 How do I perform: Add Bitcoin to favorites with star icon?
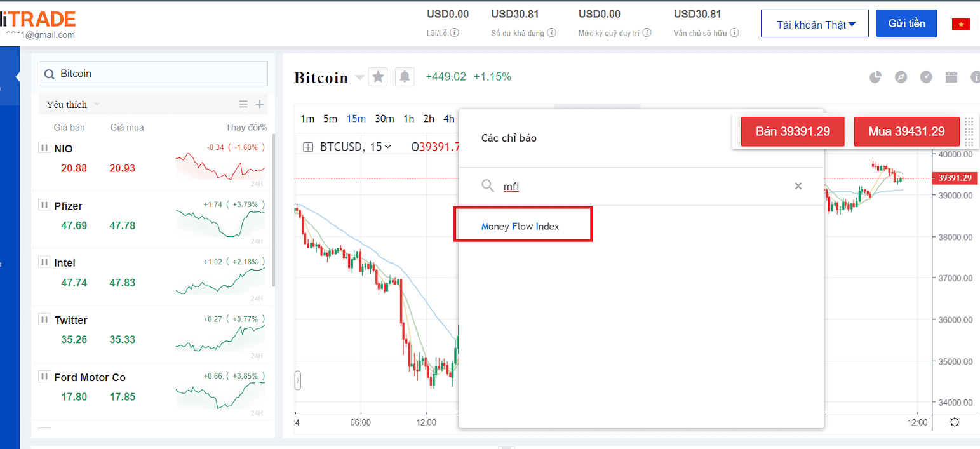378,77
